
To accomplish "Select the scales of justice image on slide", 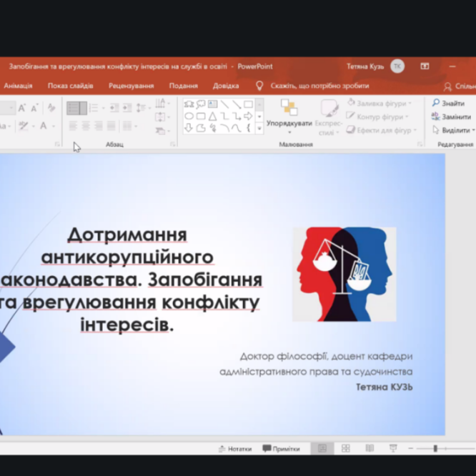I will tap(344, 274).
